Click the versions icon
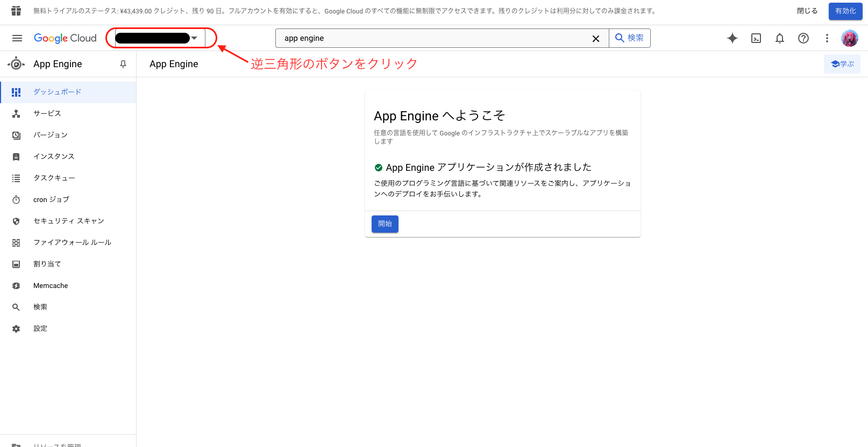The height and width of the screenshot is (447, 868). click(16, 135)
